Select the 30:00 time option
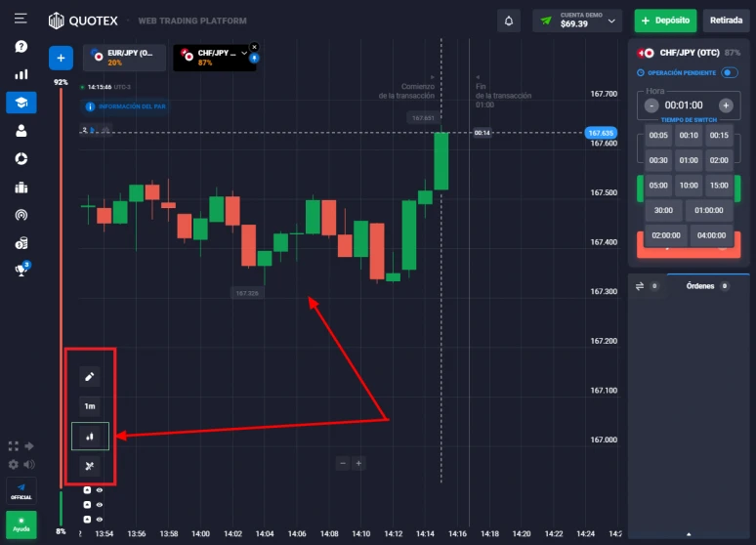Screen dimensions: 756x545 point(663,210)
